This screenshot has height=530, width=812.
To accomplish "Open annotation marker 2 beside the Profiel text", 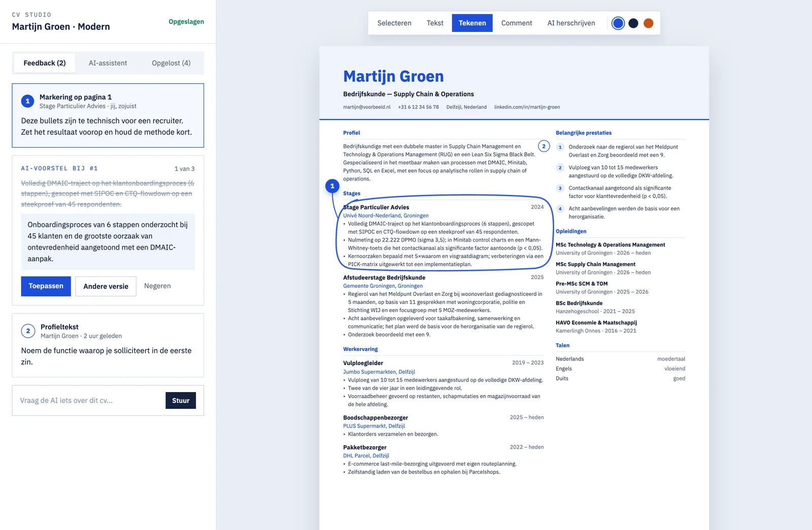I will (x=544, y=147).
